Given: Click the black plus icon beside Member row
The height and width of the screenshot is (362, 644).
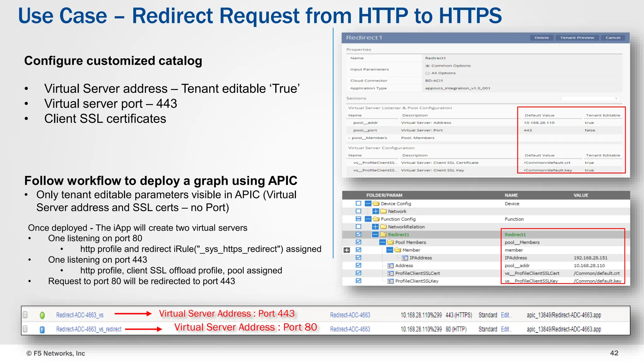Looking at the screenshot, I should pyautogui.click(x=347, y=250).
